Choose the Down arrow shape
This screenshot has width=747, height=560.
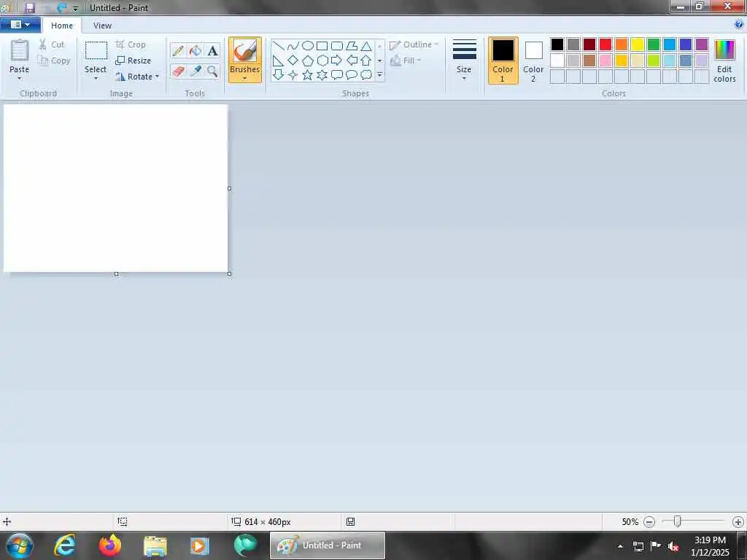click(278, 75)
